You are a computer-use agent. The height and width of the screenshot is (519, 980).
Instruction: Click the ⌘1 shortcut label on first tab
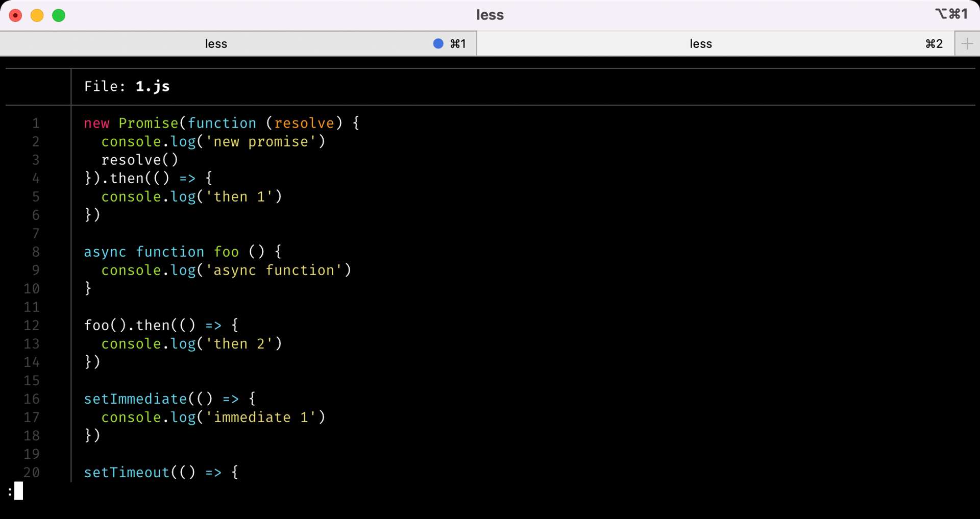point(458,44)
